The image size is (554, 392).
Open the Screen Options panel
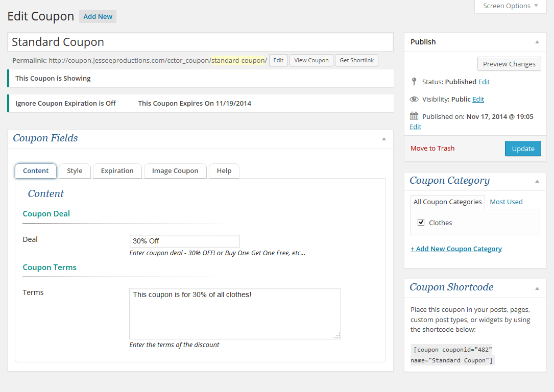point(510,6)
